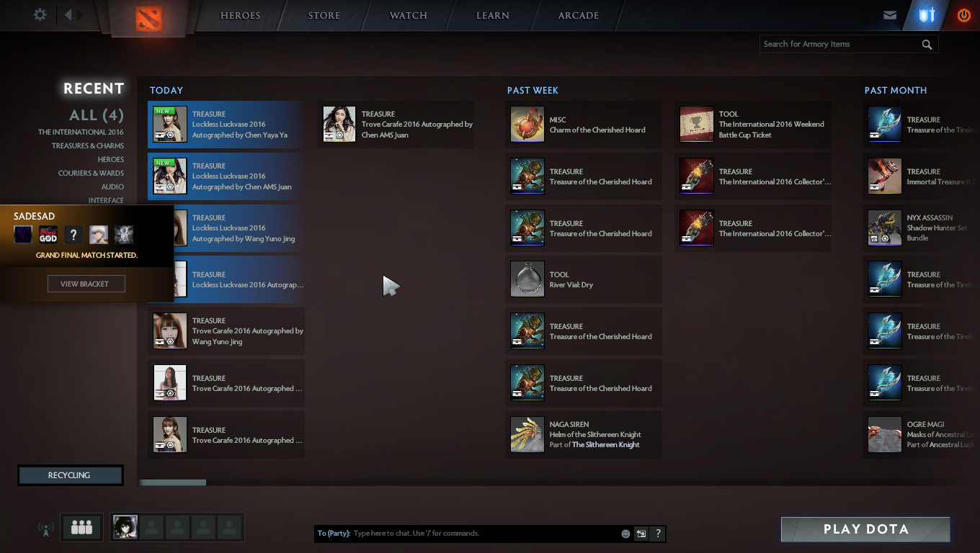Open chat help question mark icon
Screen dimensions: 980x553
[657, 534]
